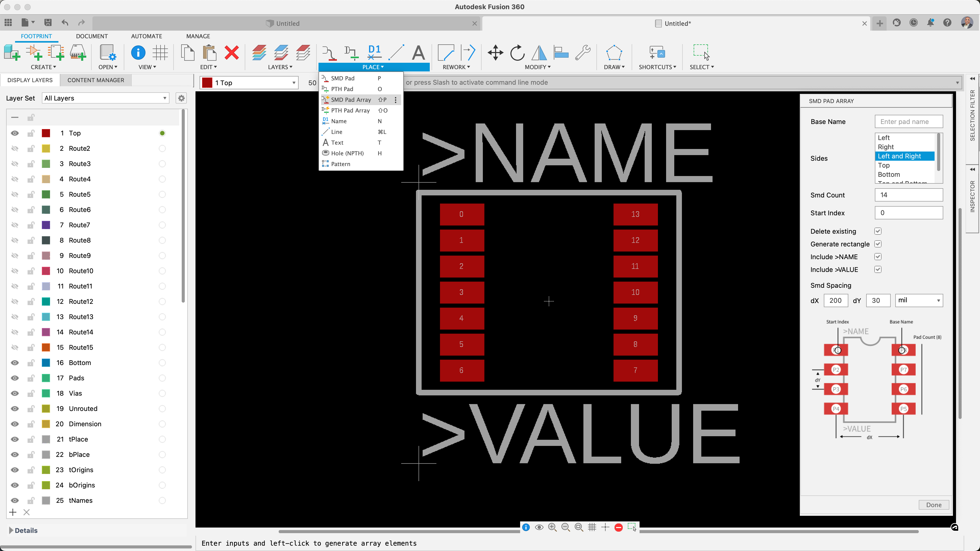Click the red Delete X icon in toolbar
Viewport: 980px width, 551px height.
pyautogui.click(x=231, y=53)
